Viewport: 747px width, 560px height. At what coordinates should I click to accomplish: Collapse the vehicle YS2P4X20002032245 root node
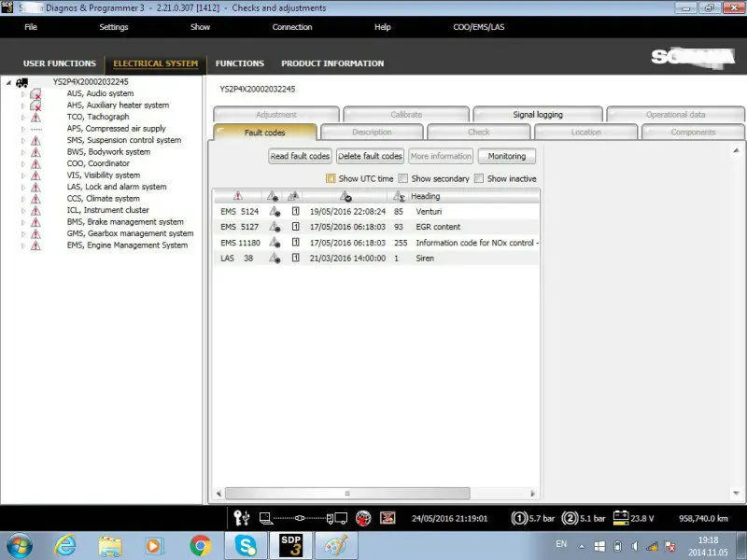(8, 82)
